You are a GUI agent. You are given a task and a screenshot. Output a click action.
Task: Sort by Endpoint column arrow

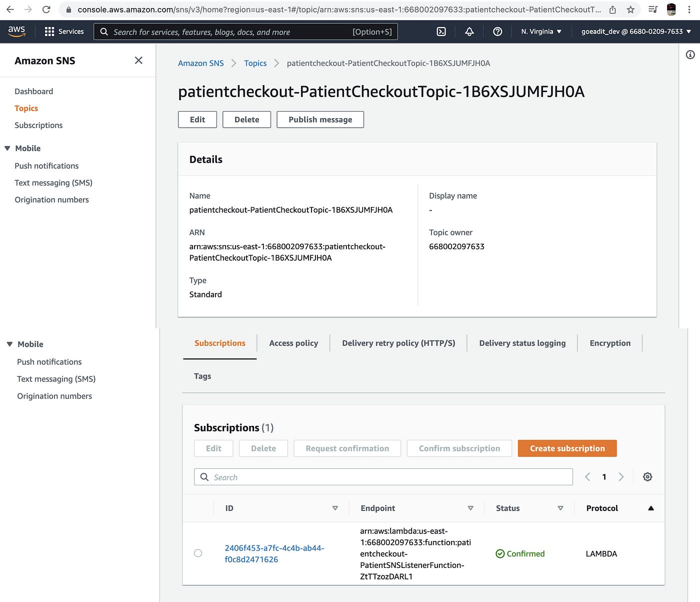(470, 508)
